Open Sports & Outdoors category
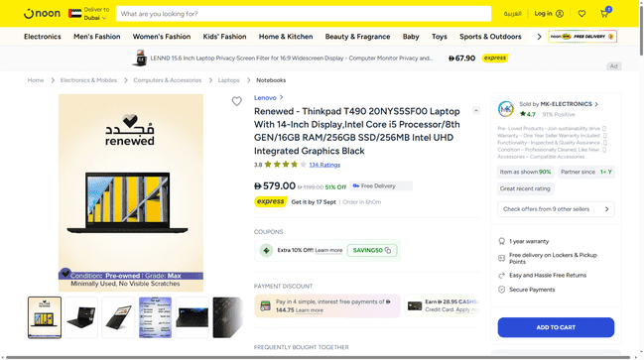 coord(490,37)
